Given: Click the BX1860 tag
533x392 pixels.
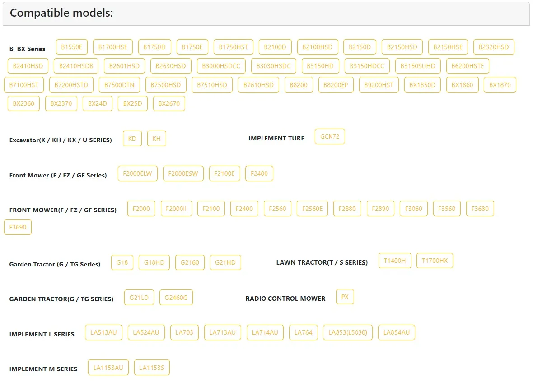Looking at the screenshot, I should point(462,85).
